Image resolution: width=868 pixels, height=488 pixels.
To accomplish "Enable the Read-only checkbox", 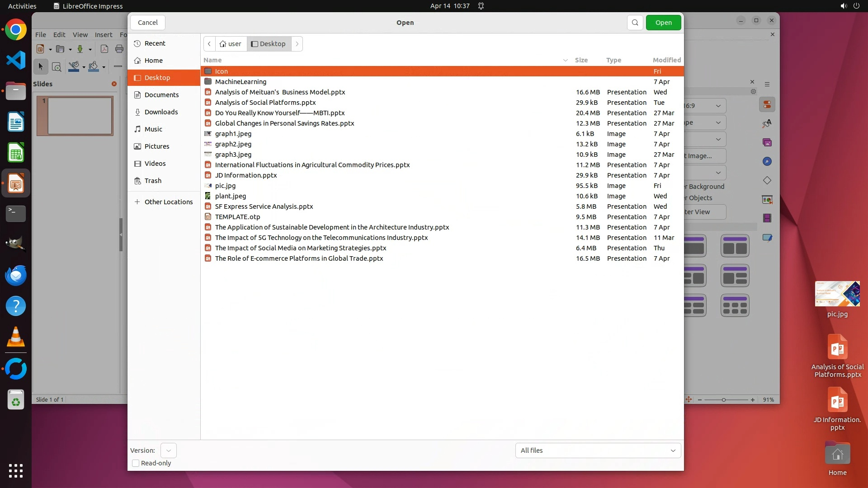I will 136,463.
